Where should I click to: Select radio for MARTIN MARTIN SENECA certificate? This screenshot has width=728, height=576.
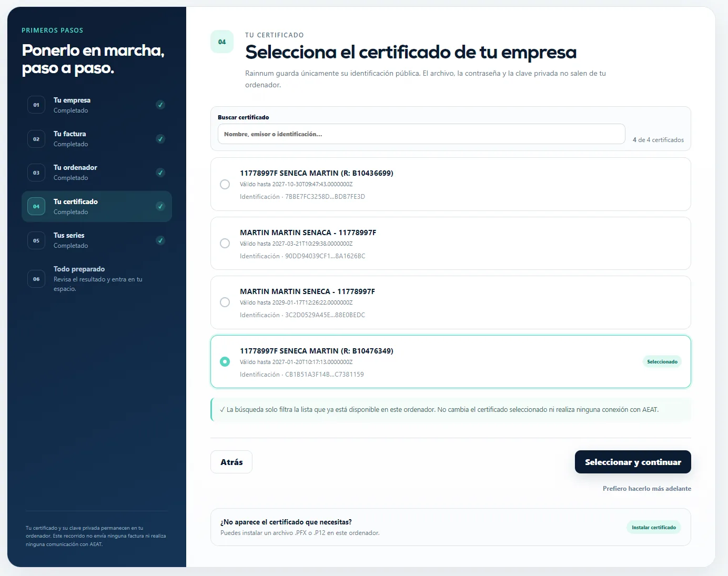point(225,302)
